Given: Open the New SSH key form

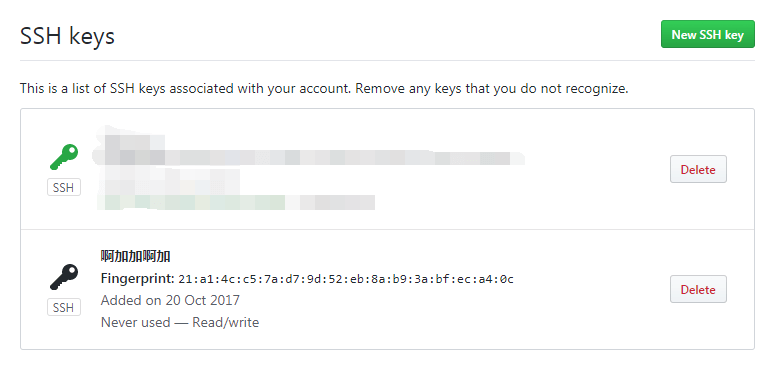Looking at the screenshot, I should pos(708,34).
